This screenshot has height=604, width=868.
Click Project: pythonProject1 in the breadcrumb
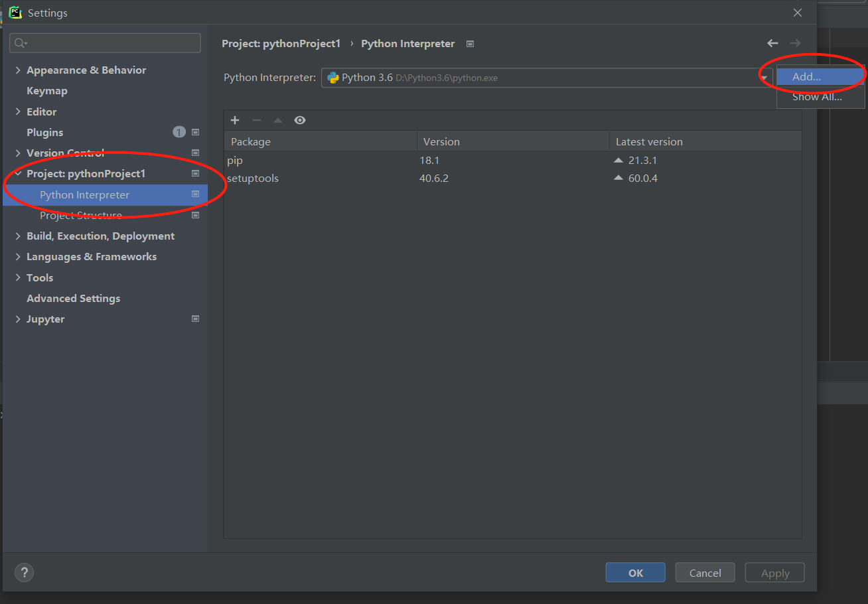coord(281,43)
